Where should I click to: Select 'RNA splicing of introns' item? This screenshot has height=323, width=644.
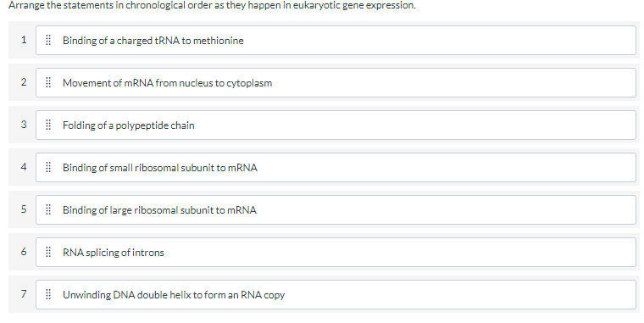pyautogui.click(x=336, y=252)
